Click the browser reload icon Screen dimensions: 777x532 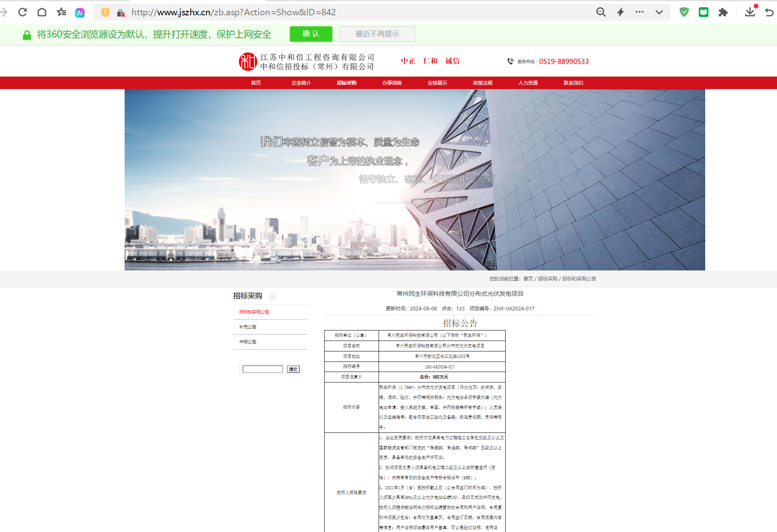click(x=23, y=12)
